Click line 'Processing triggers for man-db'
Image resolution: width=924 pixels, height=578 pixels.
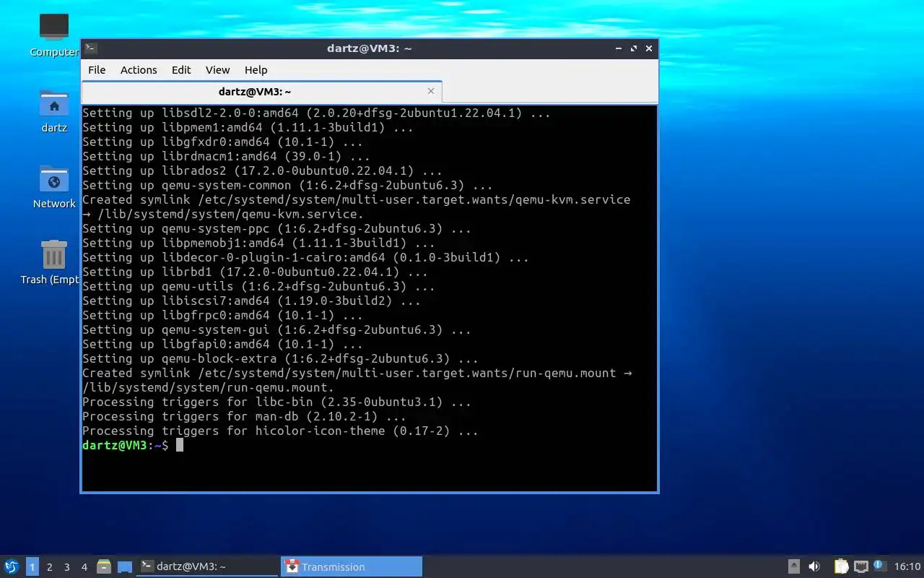click(244, 416)
